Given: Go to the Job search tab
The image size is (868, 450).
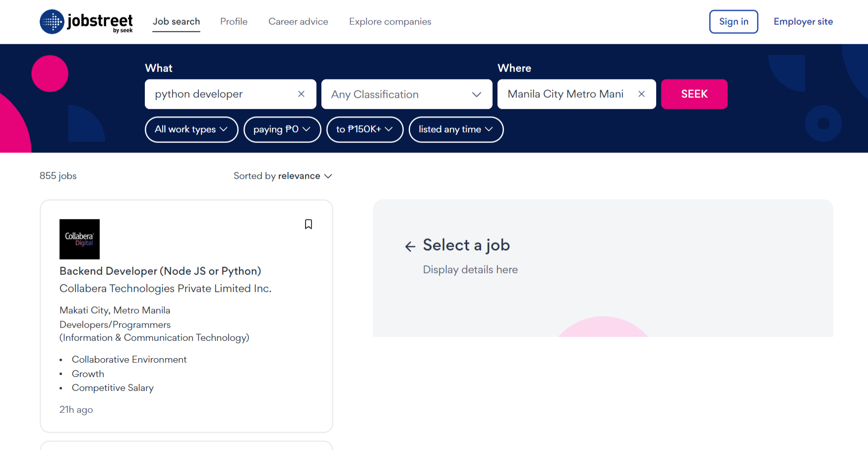Looking at the screenshot, I should [x=176, y=22].
